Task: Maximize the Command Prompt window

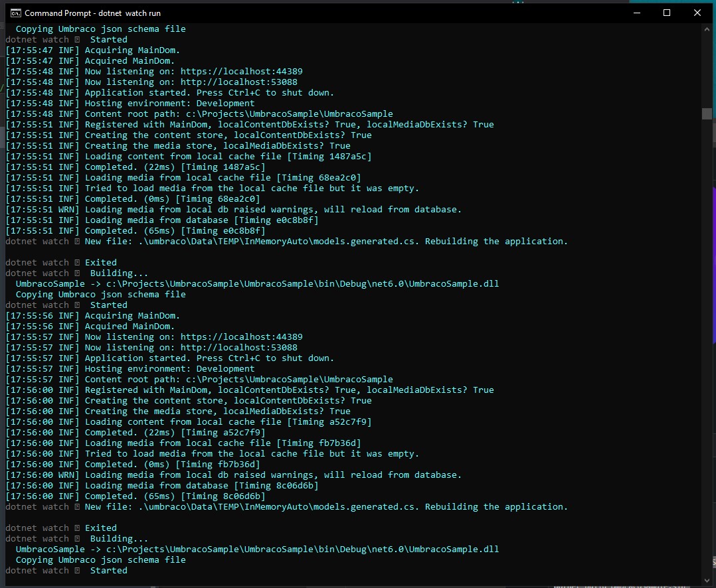Action: [667, 13]
